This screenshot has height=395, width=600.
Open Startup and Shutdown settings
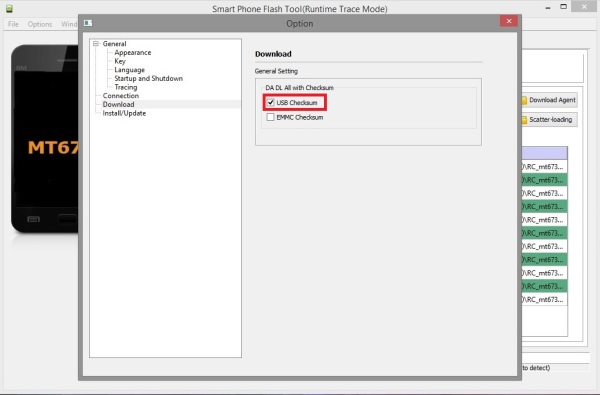tap(148, 78)
